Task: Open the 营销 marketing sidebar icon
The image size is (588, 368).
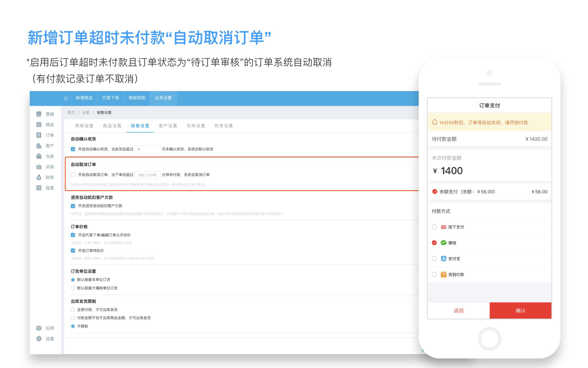Action: tap(39, 114)
